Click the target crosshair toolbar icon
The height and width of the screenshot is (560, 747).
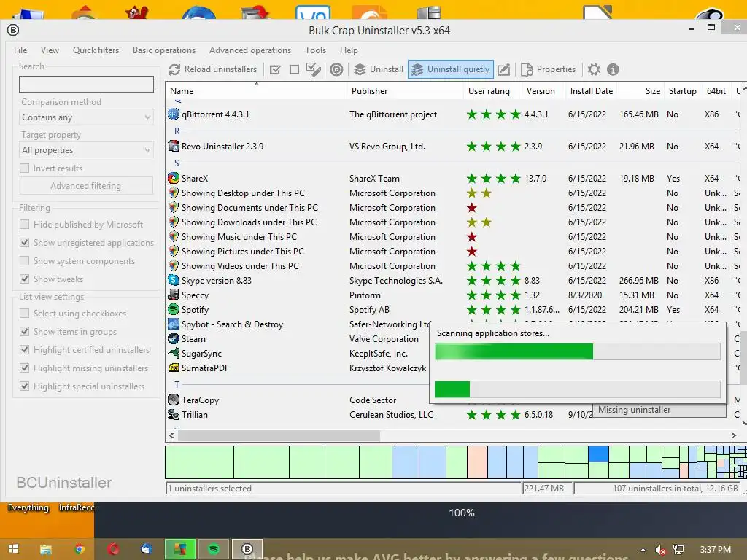(336, 69)
